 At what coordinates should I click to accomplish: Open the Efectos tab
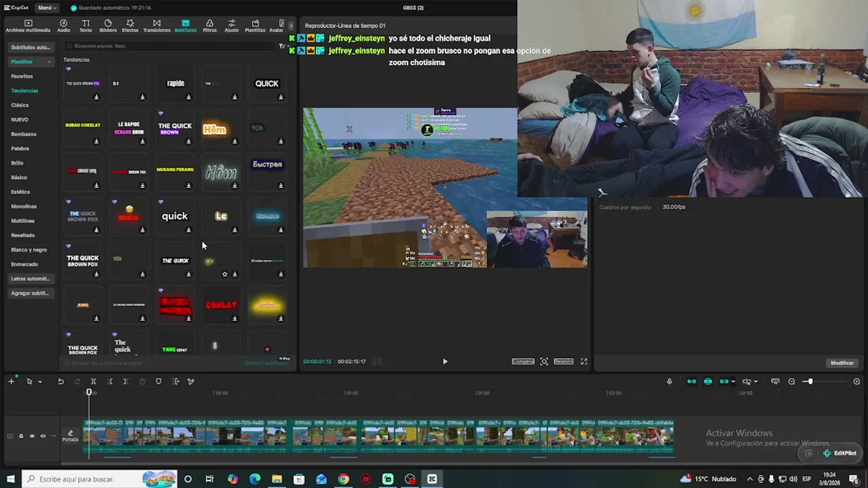130,26
